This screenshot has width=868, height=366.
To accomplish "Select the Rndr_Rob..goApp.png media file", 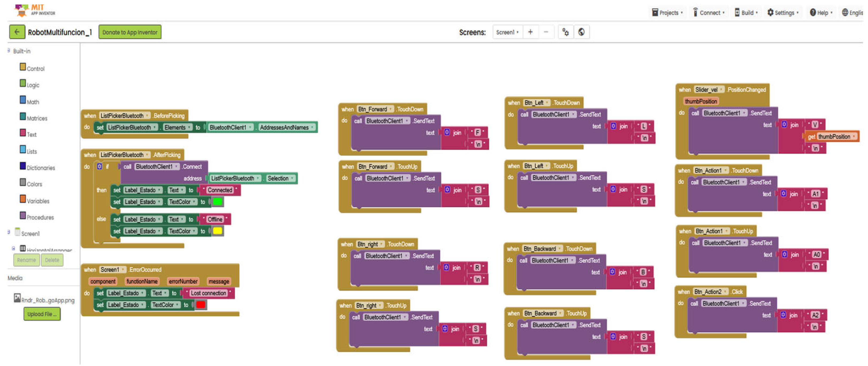I will tap(44, 300).
